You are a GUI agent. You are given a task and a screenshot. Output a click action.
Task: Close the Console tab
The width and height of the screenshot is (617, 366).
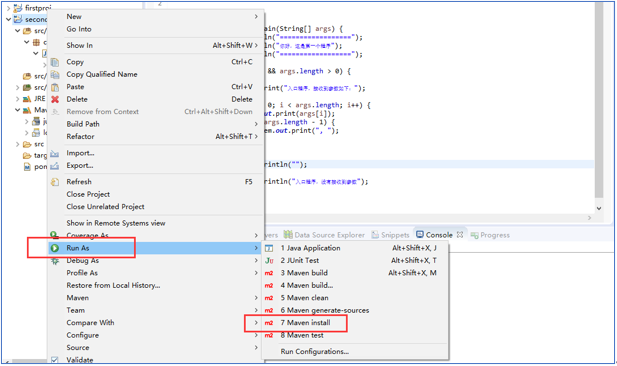point(460,235)
